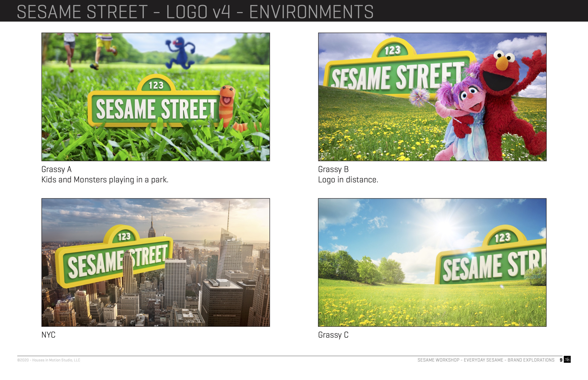Click the NYC skyline environment thumbnail
The height and width of the screenshot is (380, 588).
[156, 263]
